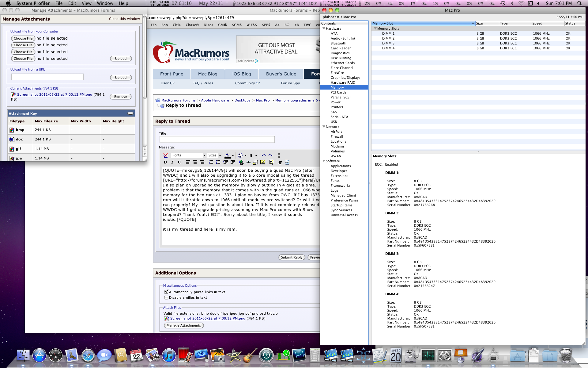Switch to the Buyer's Guide tab
Viewport: 588px width, 368px height.
pos(281,74)
